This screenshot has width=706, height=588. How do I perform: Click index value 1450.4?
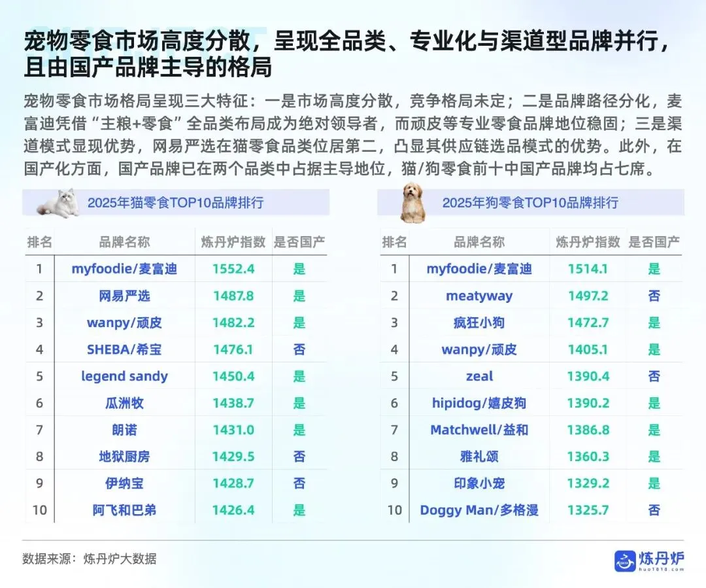pyautogui.click(x=233, y=376)
